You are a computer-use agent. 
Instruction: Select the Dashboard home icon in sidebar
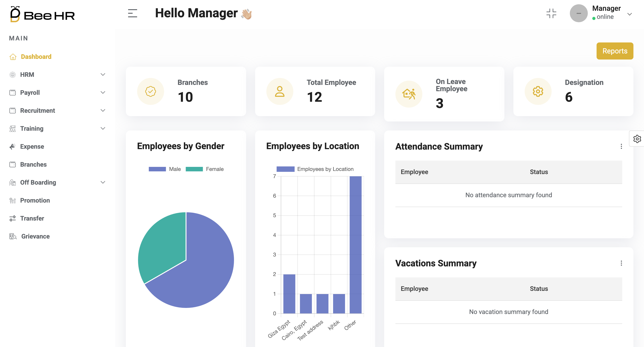[x=13, y=57]
